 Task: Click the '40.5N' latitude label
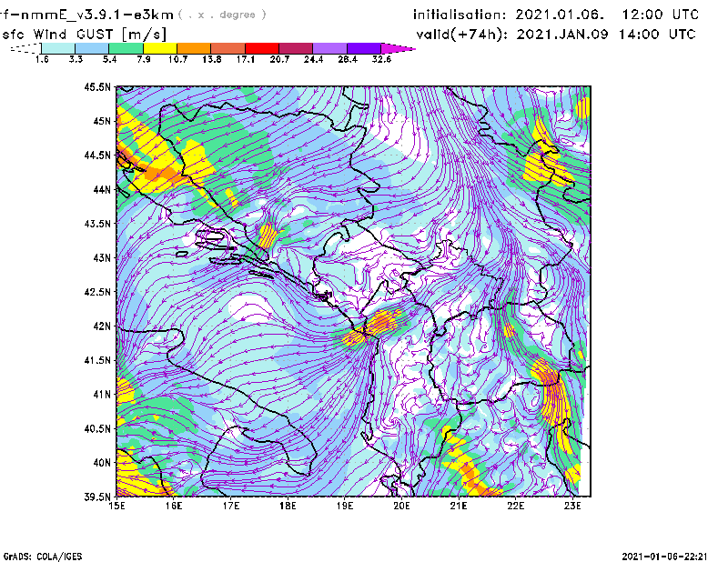(x=97, y=429)
